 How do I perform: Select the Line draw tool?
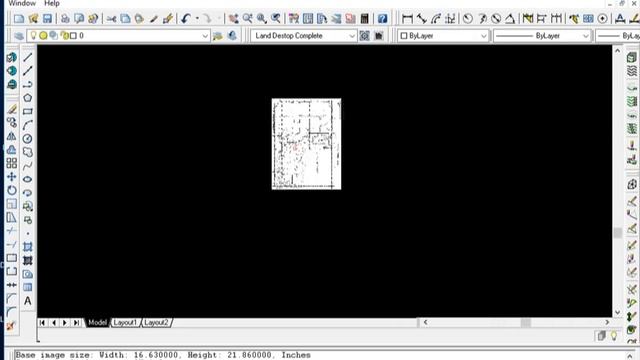(27, 57)
